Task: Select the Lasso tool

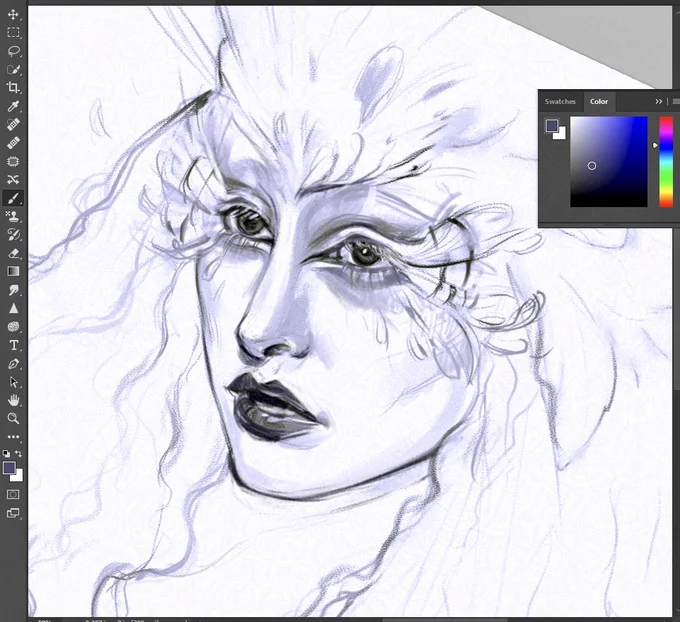Action: [x=13, y=51]
